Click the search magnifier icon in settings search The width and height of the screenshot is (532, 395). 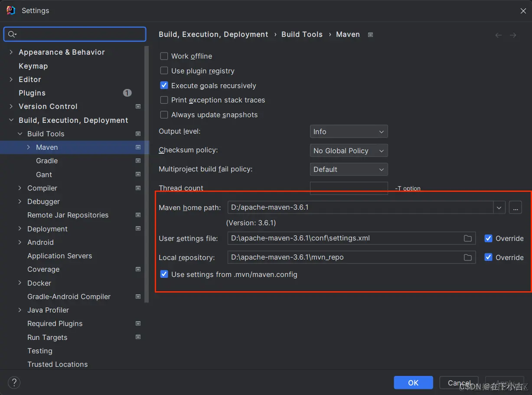(12, 34)
